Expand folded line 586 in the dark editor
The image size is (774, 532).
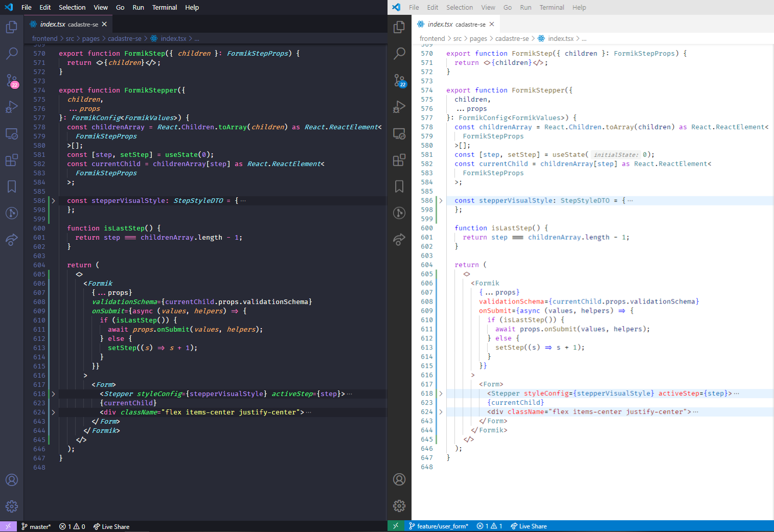(x=53, y=201)
